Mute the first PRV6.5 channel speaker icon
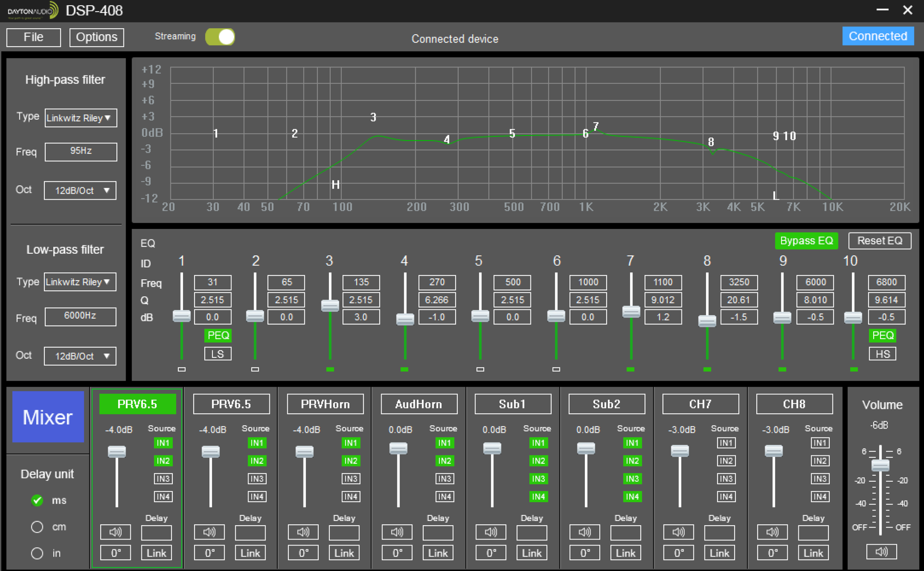This screenshot has height=571, width=924. [x=115, y=532]
